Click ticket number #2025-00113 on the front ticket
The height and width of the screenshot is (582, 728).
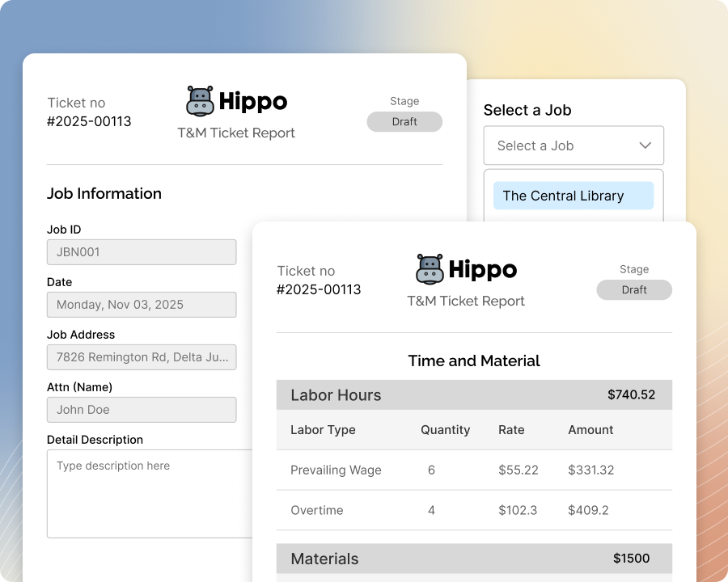tap(319, 289)
